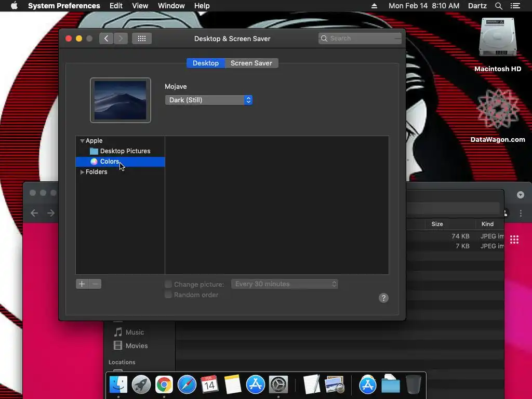Toggle the Random order checkbox
The height and width of the screenshot is (399, 532).
coord(168,295)
